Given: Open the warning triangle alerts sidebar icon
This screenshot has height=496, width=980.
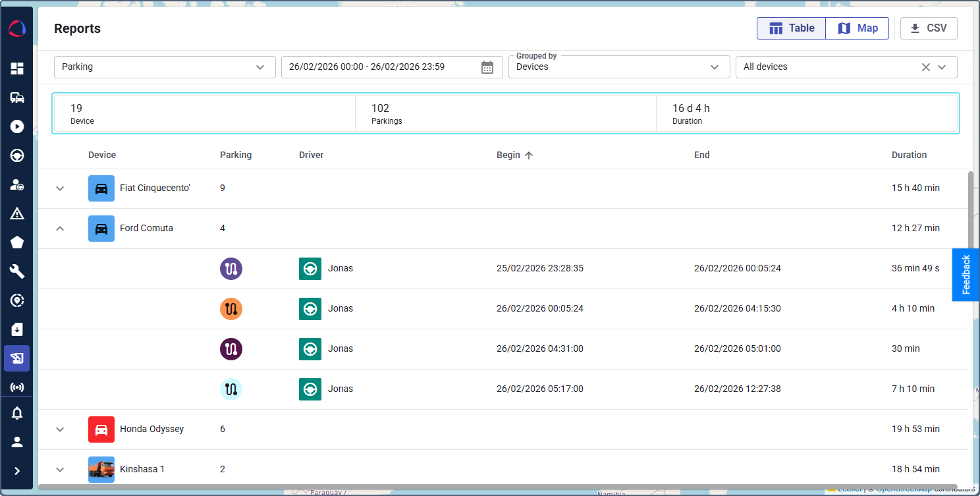Looking at the screenshot, I should pyautogui.click(x=17, y=213).
